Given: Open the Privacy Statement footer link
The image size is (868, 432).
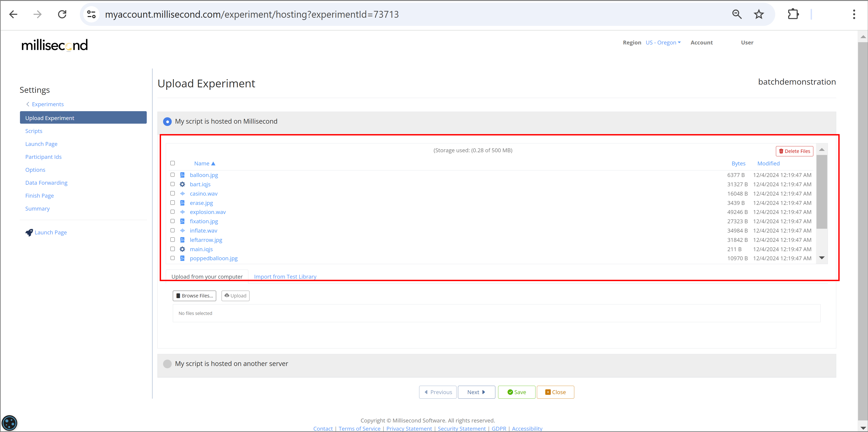Looking at the screenshot, I should [409, 429].
